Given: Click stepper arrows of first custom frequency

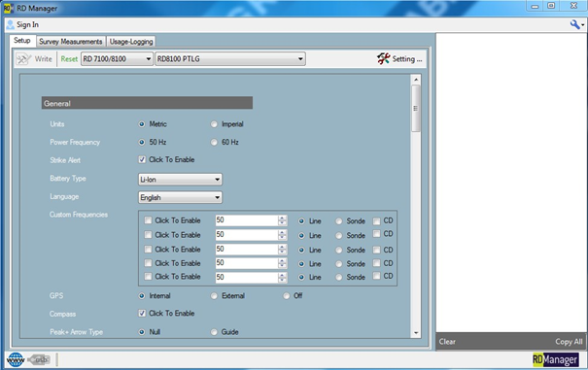Looking at the screenshot, I should pyautogui.click(x=283, y=220).
